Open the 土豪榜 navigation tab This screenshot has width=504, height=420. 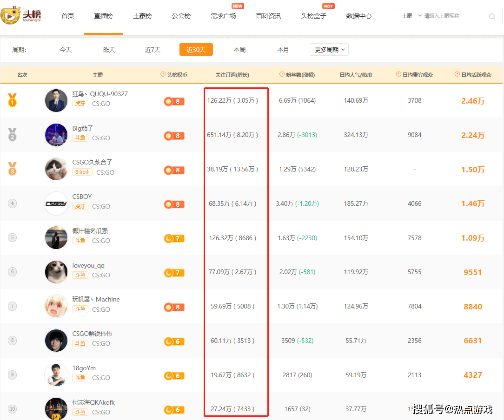click(142, 16)
